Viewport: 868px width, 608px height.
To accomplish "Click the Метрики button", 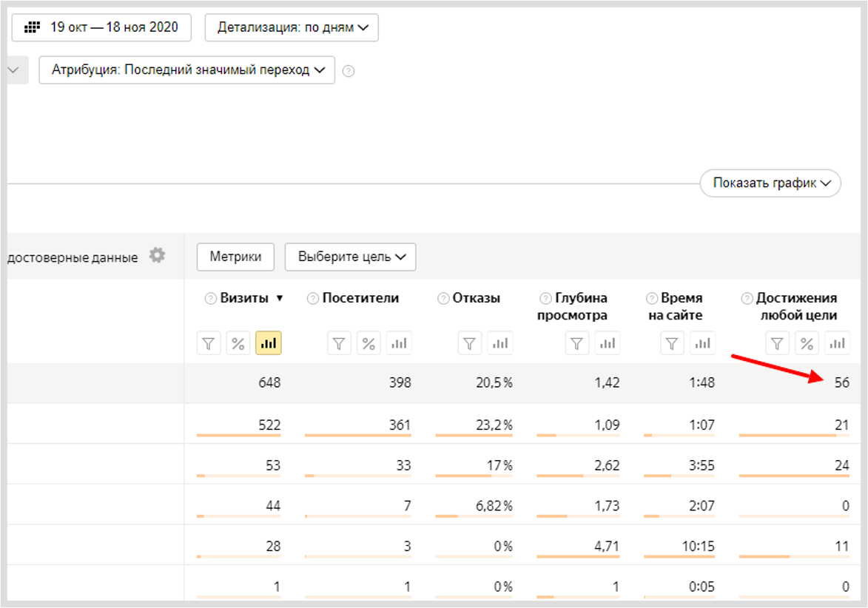I will 235,257.
